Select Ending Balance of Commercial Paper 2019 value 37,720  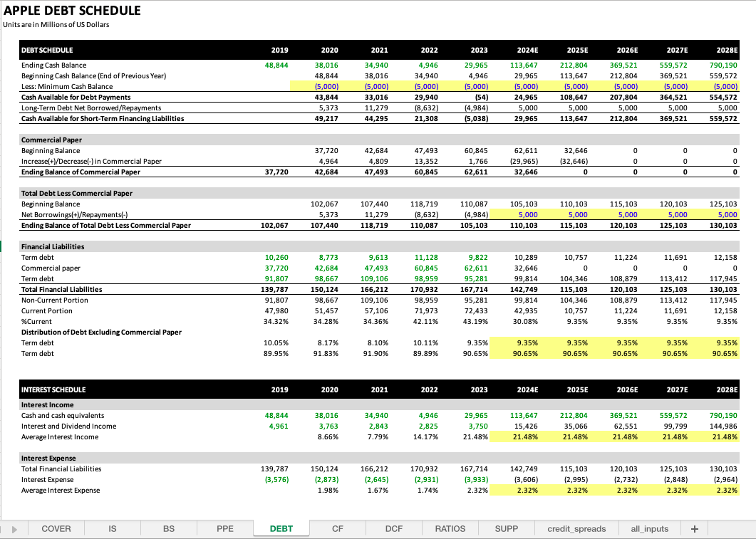click(276, 172)
